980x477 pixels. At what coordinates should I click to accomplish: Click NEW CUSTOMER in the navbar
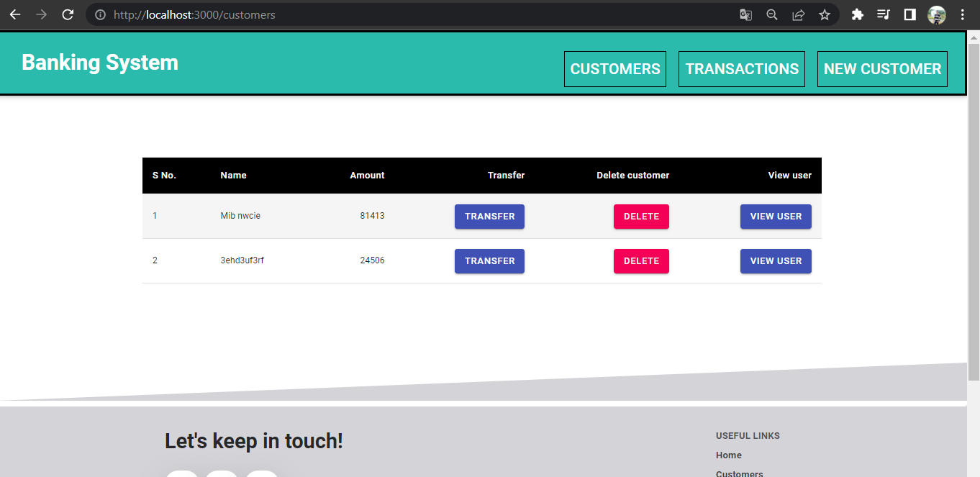tap(882, 68)
